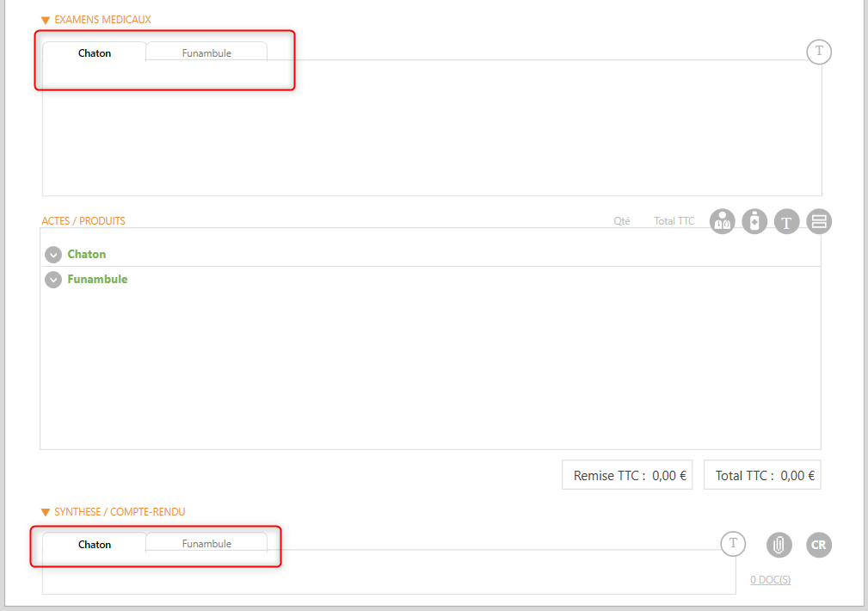This screenshot has height=611, width=868.
Task: Expand the Funambule row chevron in Actes / Produits
Action: click(x=53, y=280)
